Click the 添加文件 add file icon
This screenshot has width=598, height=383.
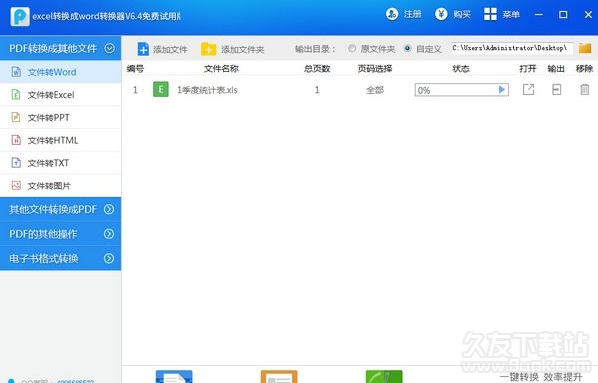pos(143,49)
